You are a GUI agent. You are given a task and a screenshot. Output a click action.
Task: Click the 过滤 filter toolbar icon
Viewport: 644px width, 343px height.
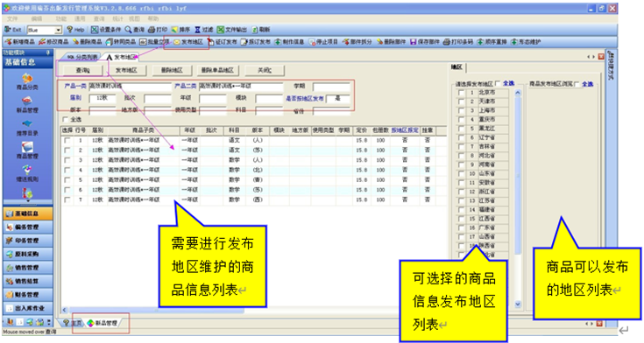point(203,30)
